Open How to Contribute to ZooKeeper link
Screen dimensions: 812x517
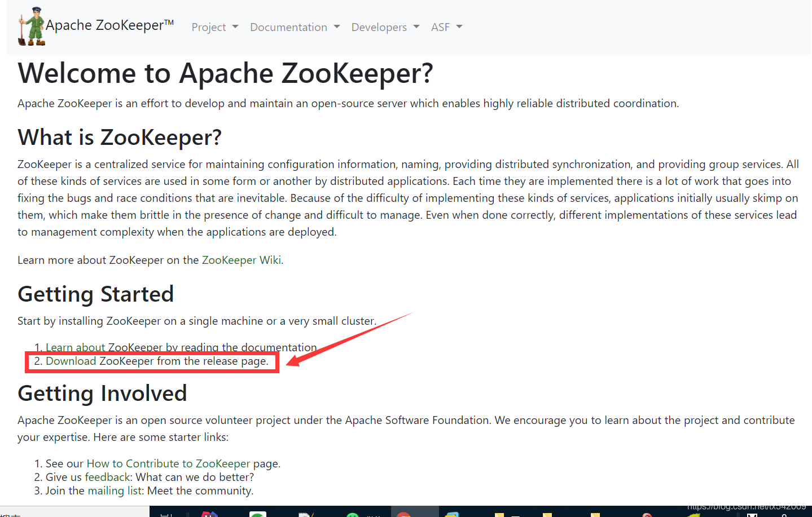[168, 463]
